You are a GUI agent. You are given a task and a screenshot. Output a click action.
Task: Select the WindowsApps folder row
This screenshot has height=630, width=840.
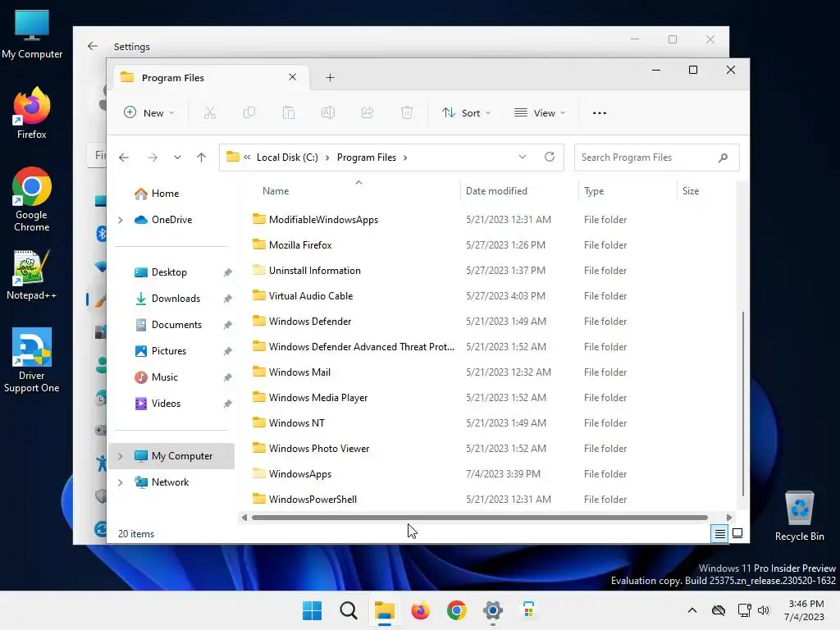(440, 474)
